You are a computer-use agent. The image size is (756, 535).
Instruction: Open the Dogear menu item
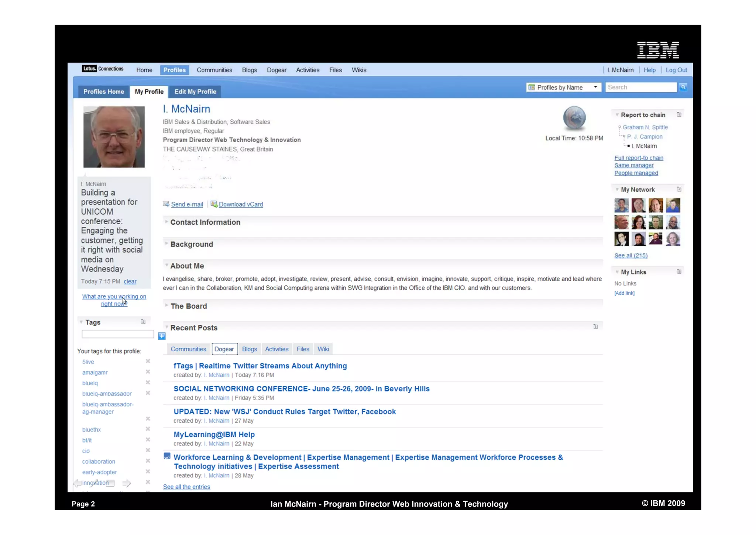tap(276, 70)
